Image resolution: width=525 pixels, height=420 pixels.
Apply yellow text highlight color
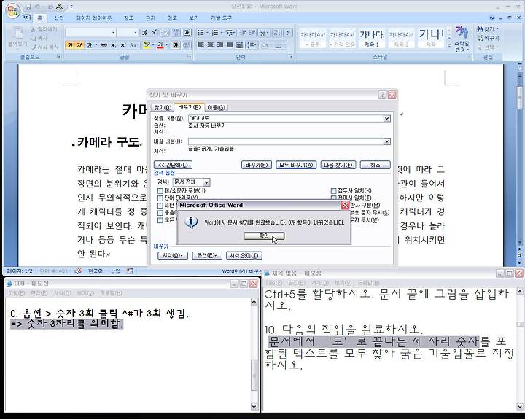[x=147, y=45]
